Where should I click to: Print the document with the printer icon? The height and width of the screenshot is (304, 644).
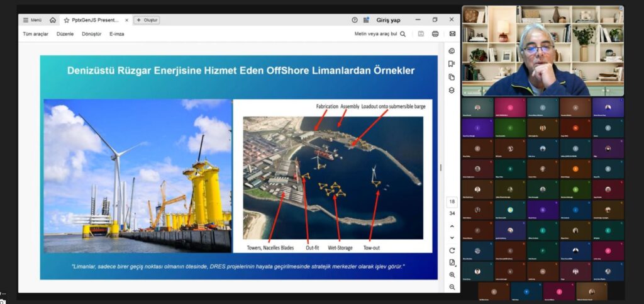click(x=435, y=34)
